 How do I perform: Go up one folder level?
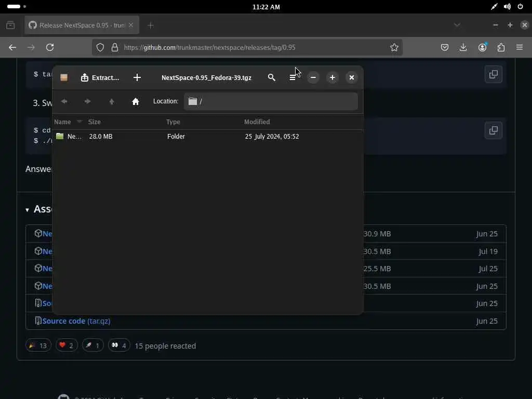(112, 101)
